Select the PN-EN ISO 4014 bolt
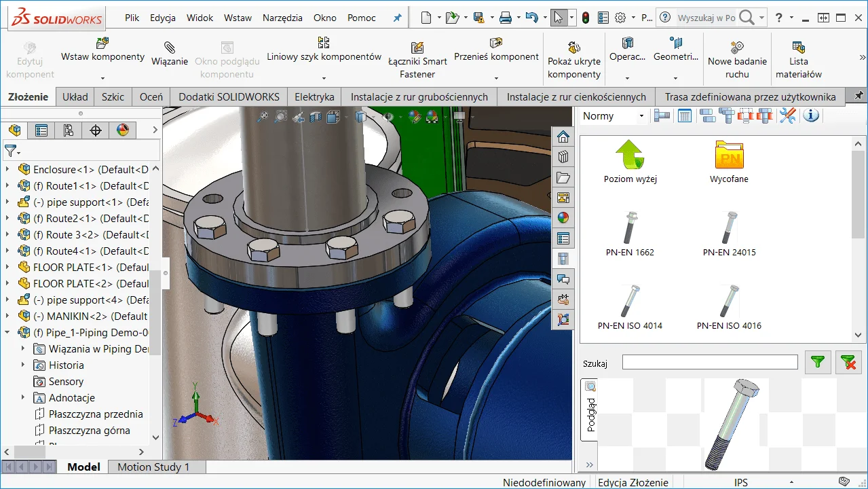 [630, 308]
